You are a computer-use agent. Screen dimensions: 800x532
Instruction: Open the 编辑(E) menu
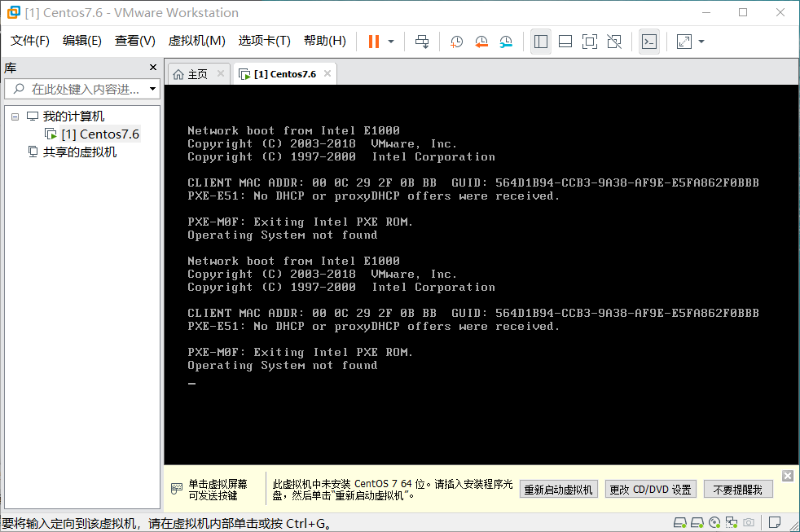coord(81,41)
